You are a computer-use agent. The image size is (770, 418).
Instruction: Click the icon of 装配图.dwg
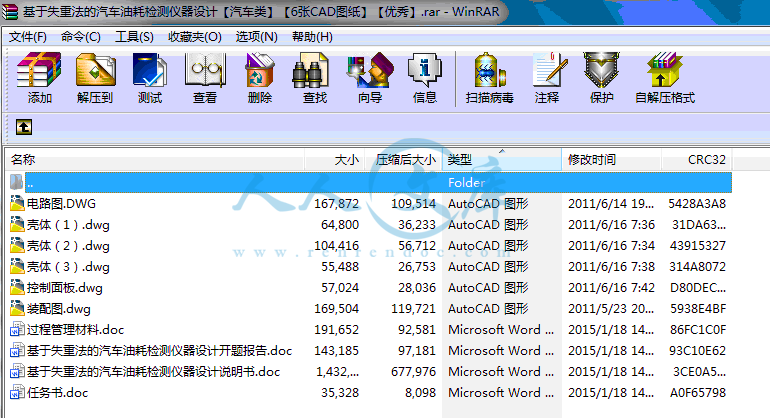[x=17, y=308]
